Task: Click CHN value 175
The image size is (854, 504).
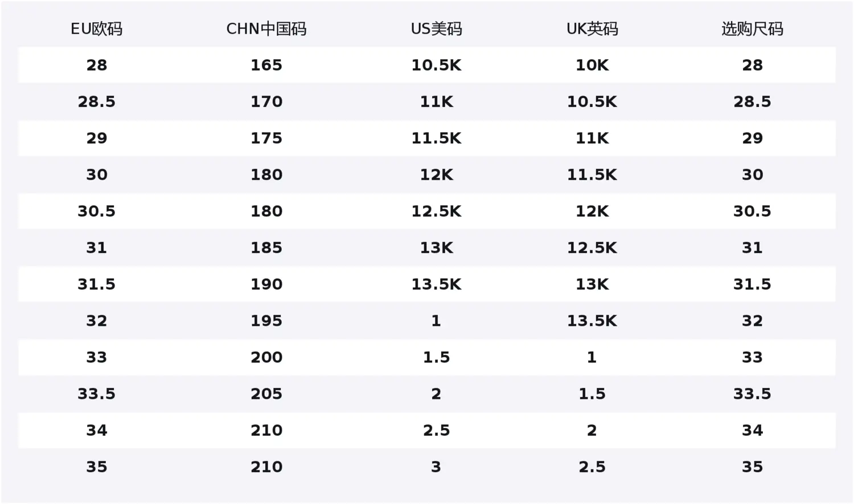Action: 266,138
